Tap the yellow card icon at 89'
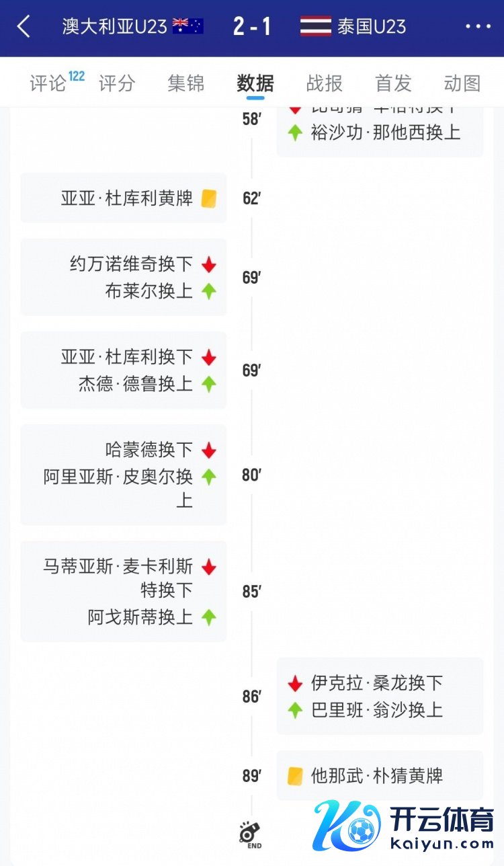 tap(295, 776)
